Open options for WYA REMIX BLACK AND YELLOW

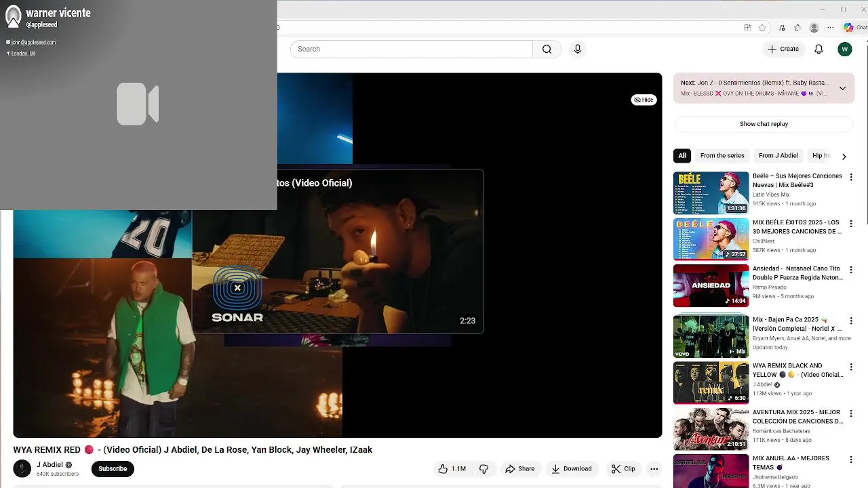tap(851, 367)
